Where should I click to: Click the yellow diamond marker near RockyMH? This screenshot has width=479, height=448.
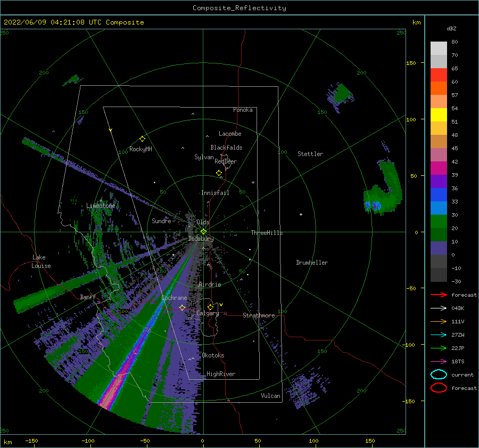142,139
